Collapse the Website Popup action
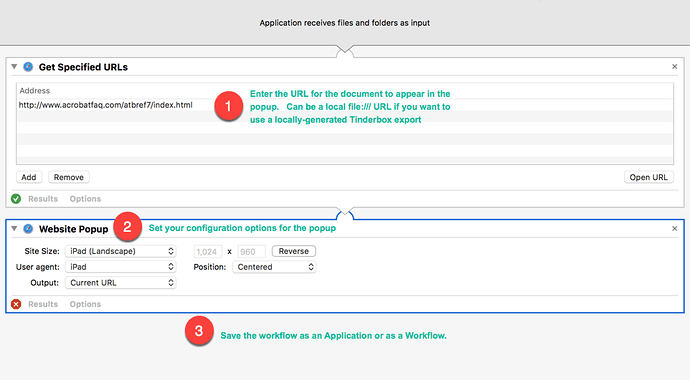 14,229
